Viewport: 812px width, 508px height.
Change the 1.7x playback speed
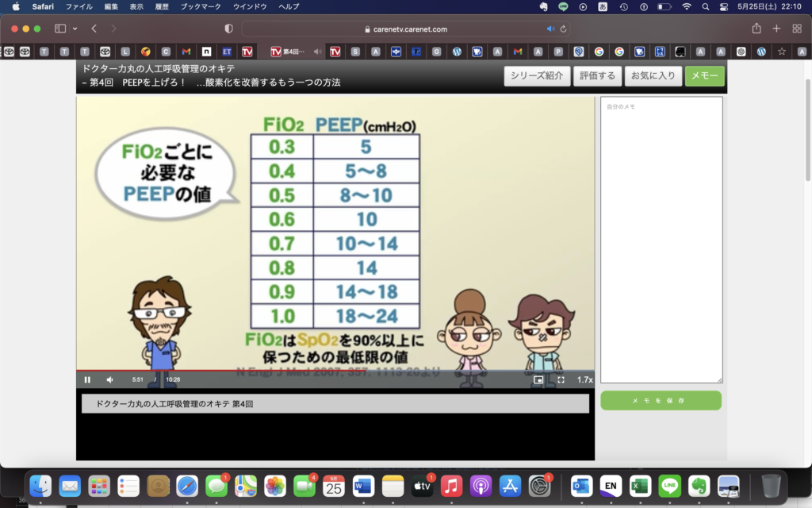[x=584, y=379]
